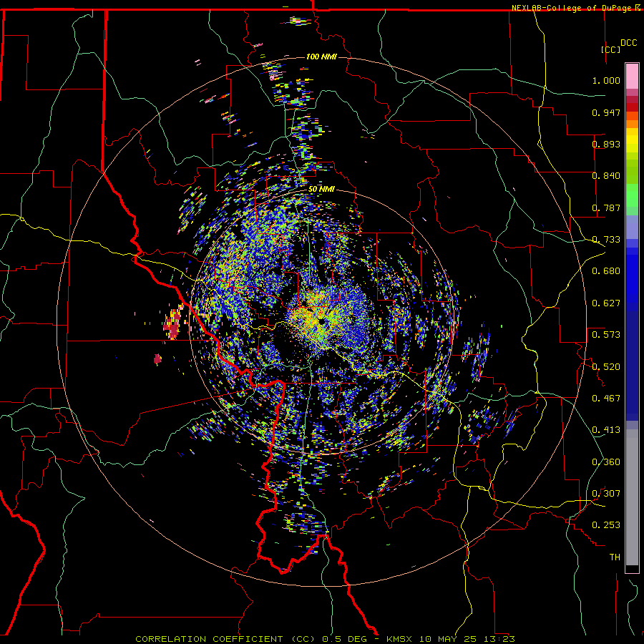
Task: Click the 10 MAY 25 date in footer
Action: (447, 639)
